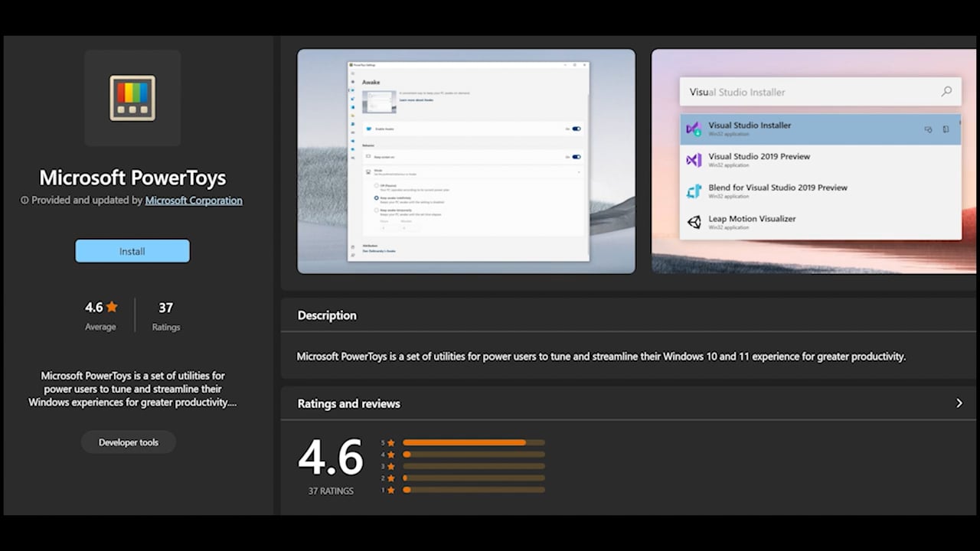Click the info icon before 'Provided and updated by'
The image size is (980, 551).
tap(24, 201)
